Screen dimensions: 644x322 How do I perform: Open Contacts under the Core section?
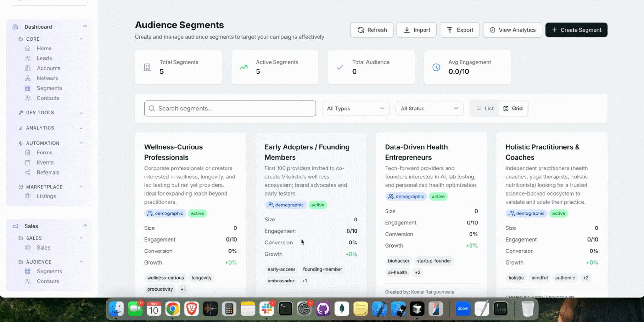click(48, 98)
